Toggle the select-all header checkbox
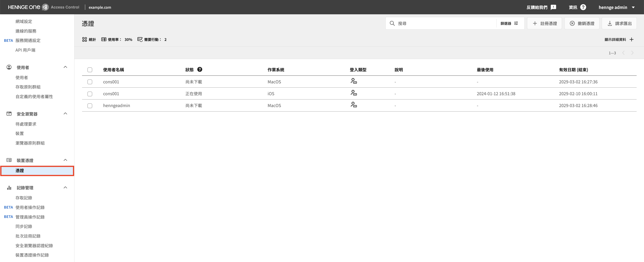 pyautogui.click(x=90, y=70)
